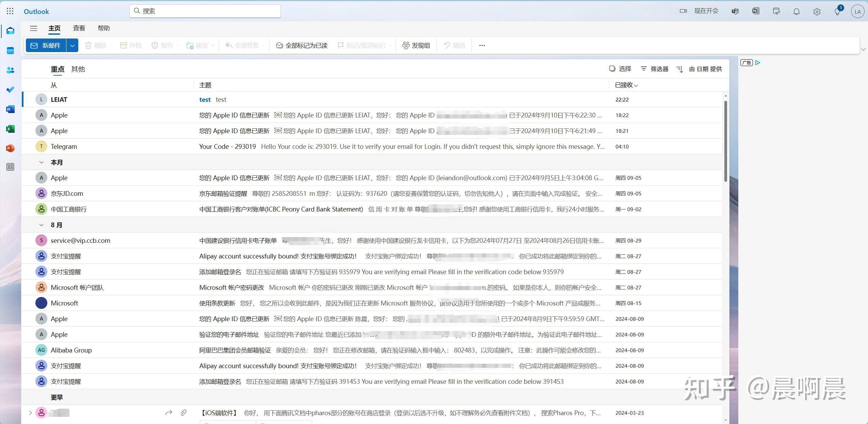
Task: Toggle the 选择 selection mode
Action: click(x=620, y=69)
